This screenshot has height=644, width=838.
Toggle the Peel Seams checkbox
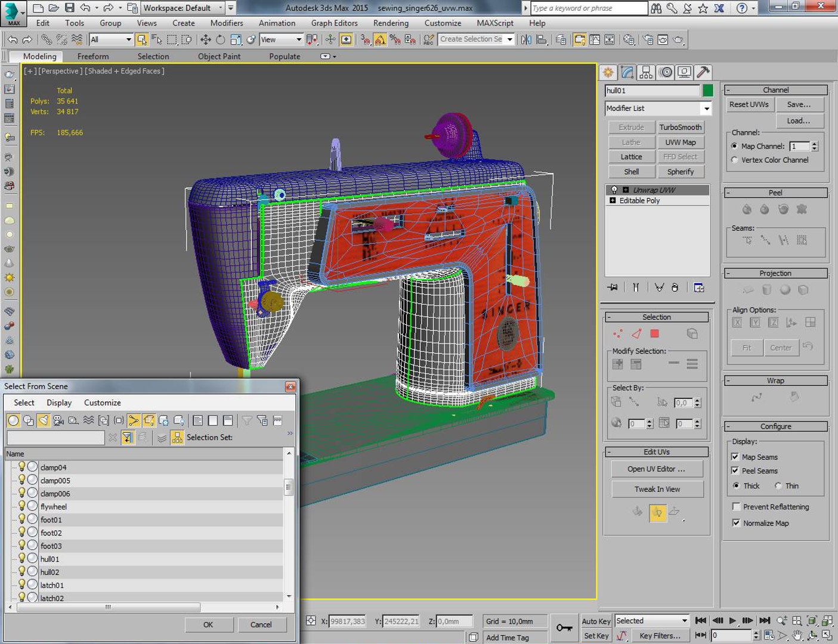[x=735, y=470]
